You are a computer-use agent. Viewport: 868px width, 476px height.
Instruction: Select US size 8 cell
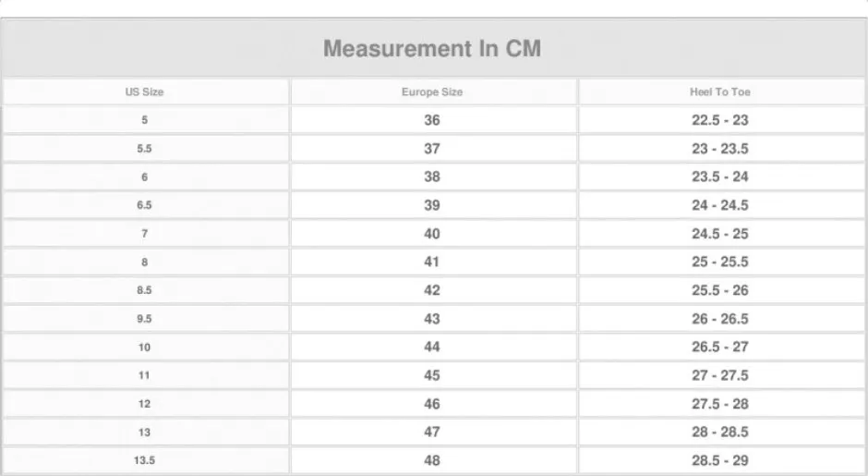click(145, 262)
